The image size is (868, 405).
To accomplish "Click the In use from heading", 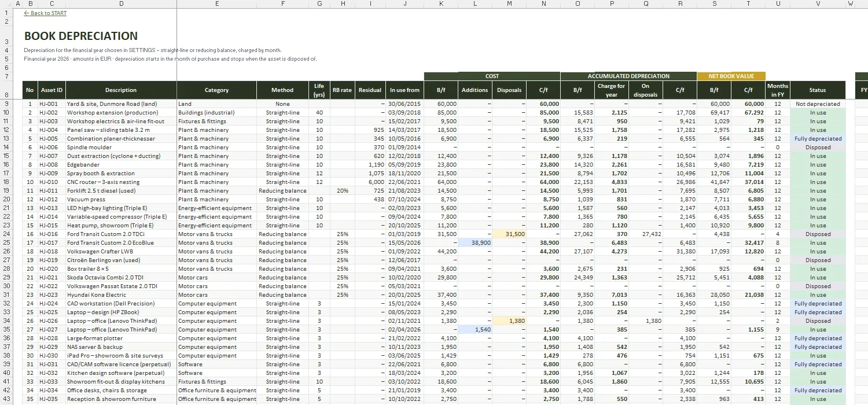I will point(404,90).
